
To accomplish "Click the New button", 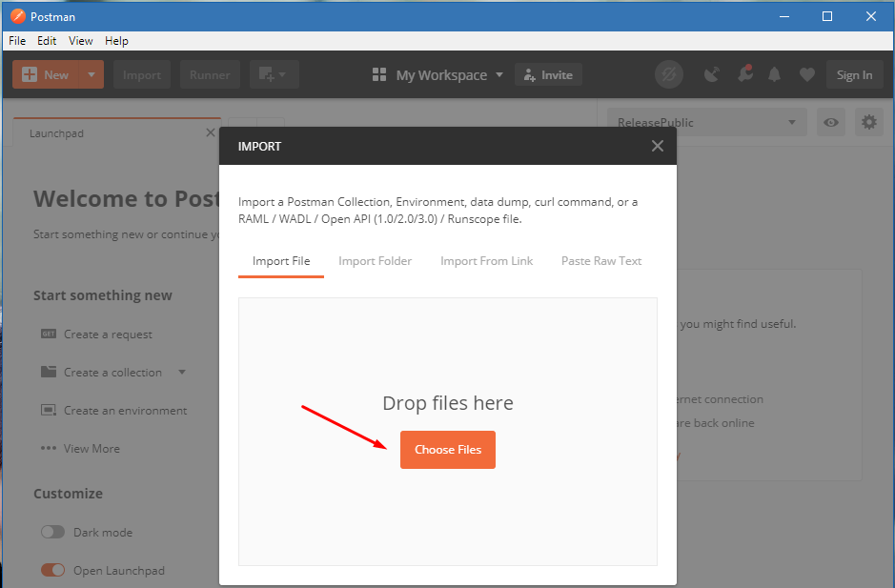I will (46, 74).
